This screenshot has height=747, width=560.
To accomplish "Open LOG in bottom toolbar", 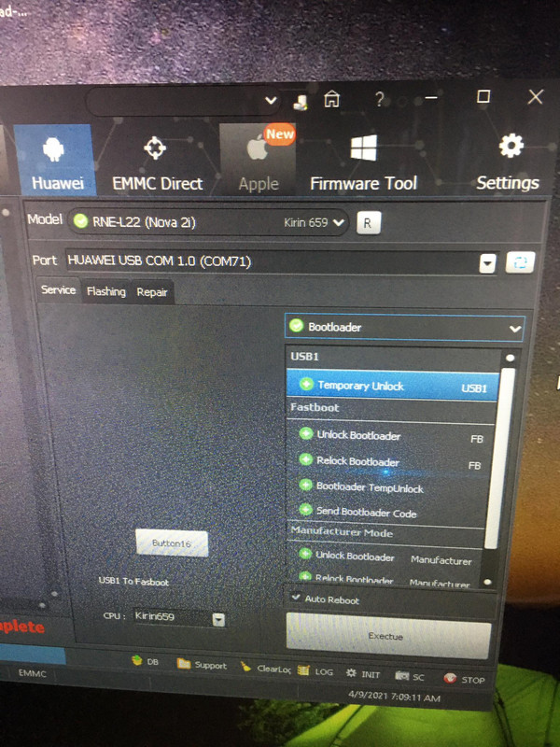I will coord(315,670).
